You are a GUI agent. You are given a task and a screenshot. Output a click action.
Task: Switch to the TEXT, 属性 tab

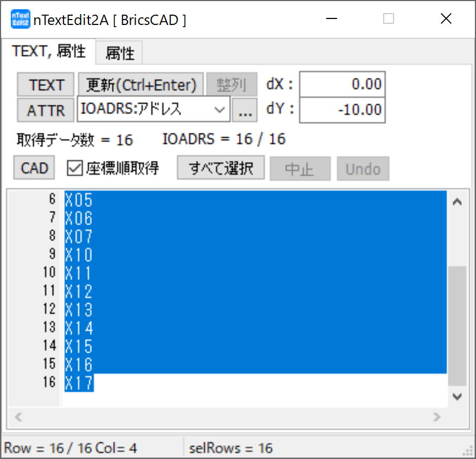[48, 51]
